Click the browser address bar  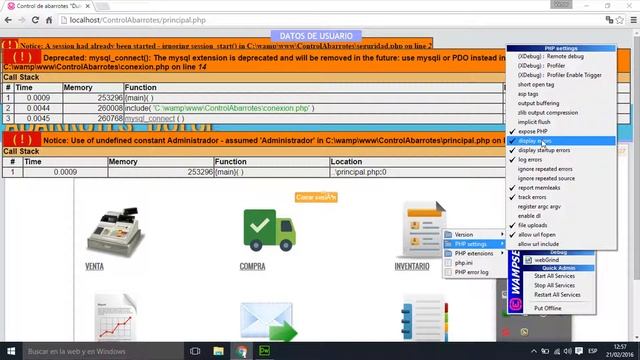coord(331,20)
